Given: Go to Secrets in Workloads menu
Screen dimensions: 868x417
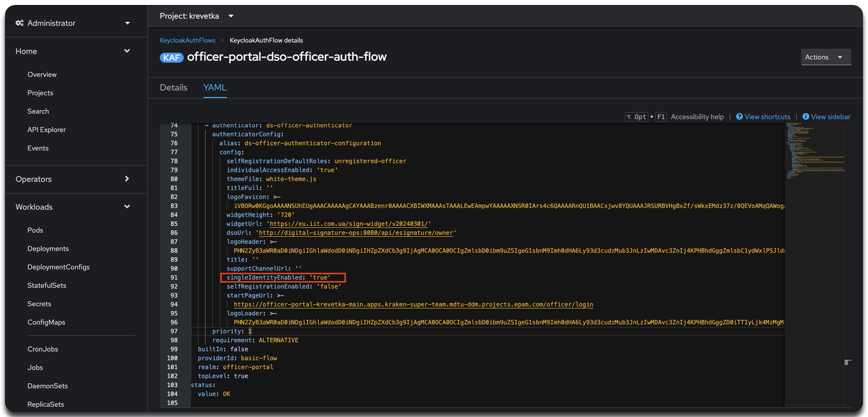Looking at the screenshot, I should click(39, 304).
